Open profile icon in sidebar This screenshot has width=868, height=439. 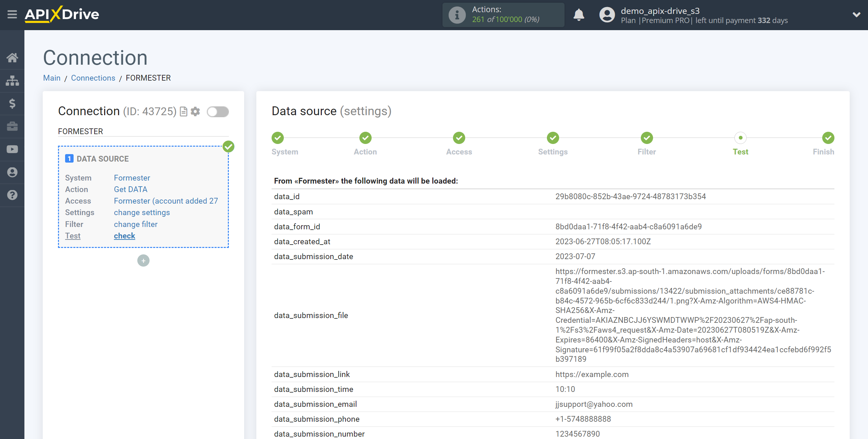(x=12, y=172)
